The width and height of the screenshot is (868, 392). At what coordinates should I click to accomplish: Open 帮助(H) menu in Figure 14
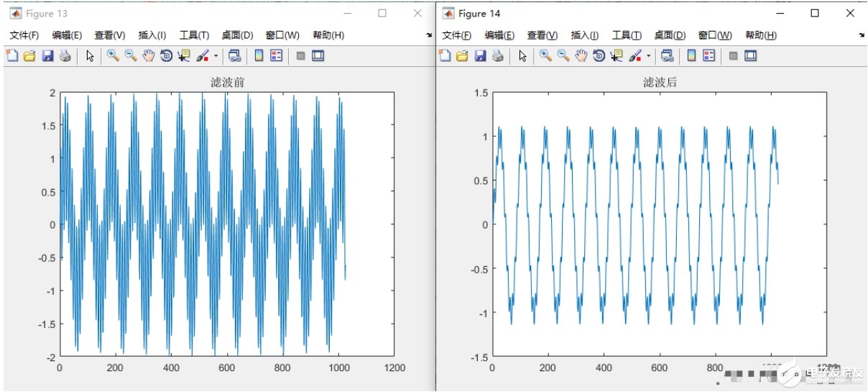[x=761, y=35]
